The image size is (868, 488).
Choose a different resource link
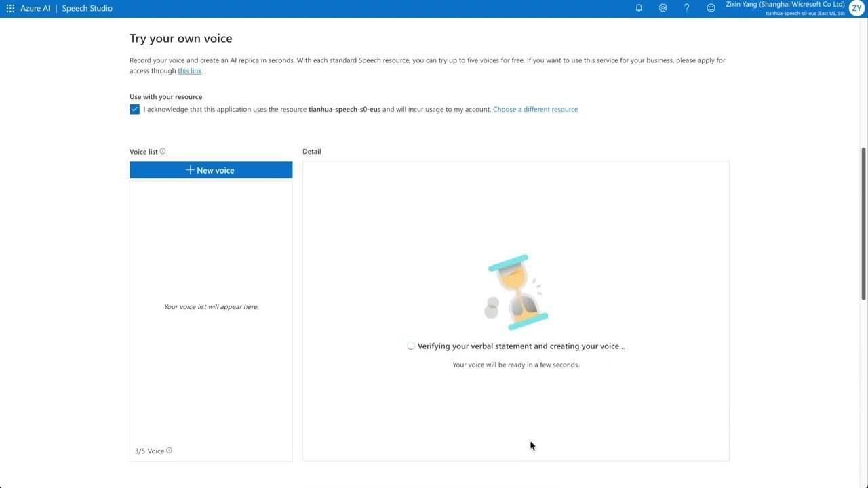pyautogui.click(x=535, y=109)
